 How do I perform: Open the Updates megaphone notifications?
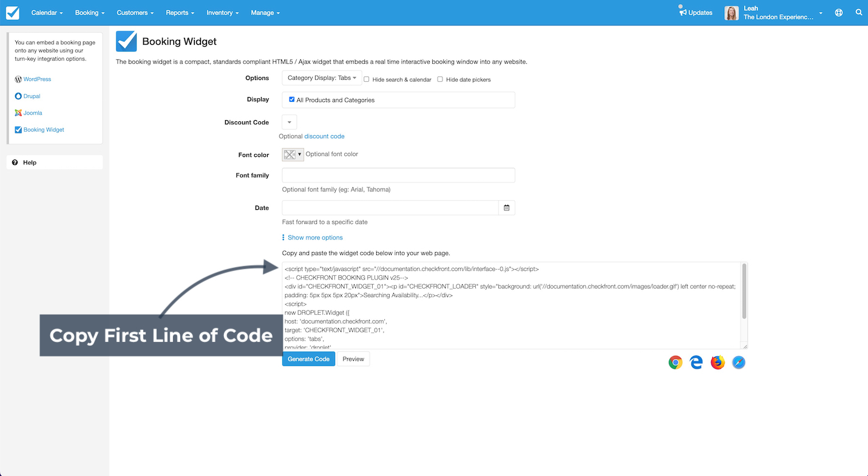682,11
